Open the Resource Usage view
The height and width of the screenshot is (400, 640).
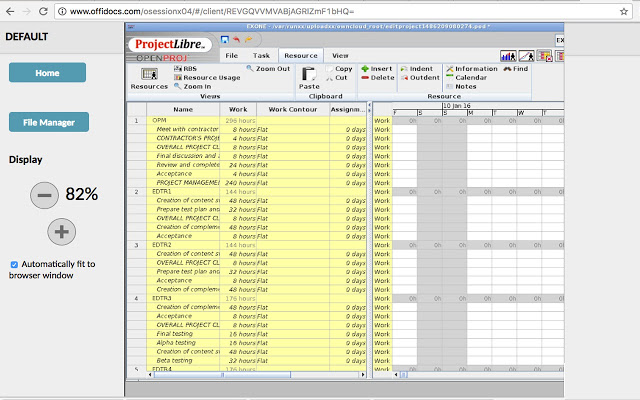point(207,78)
